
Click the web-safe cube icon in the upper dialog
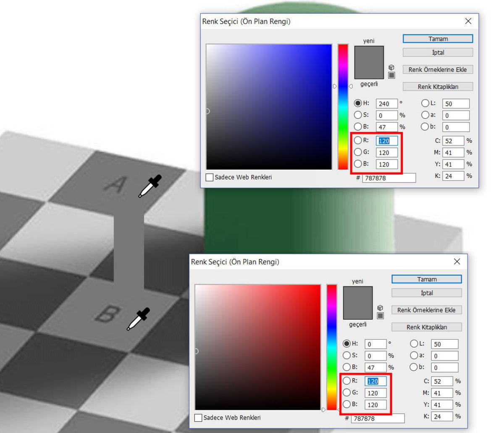click(391, 67)
